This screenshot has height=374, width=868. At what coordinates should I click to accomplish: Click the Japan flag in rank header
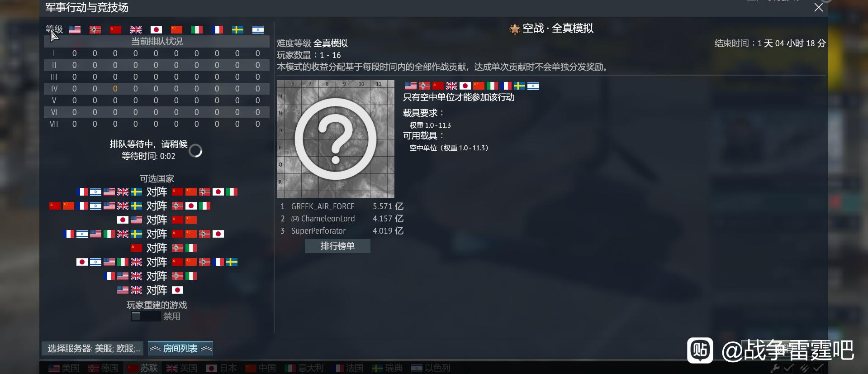point(156,29)
